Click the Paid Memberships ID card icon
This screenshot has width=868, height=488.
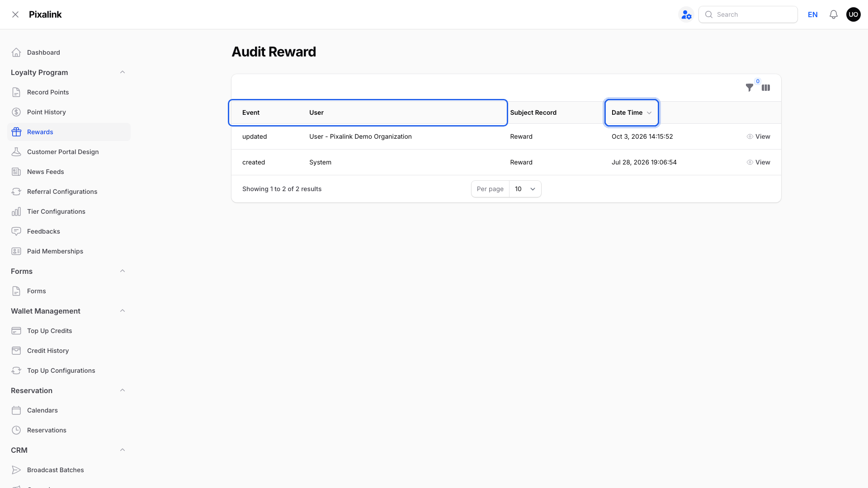16,251
